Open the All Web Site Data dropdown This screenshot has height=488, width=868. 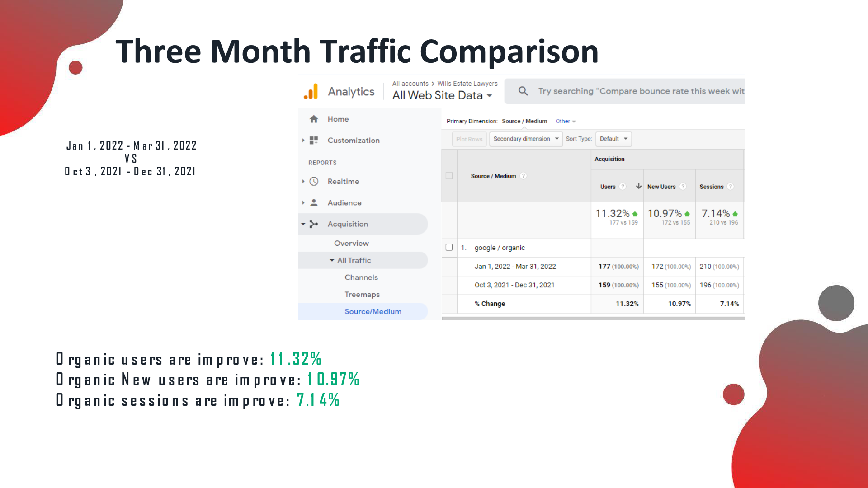click(442, 95)
